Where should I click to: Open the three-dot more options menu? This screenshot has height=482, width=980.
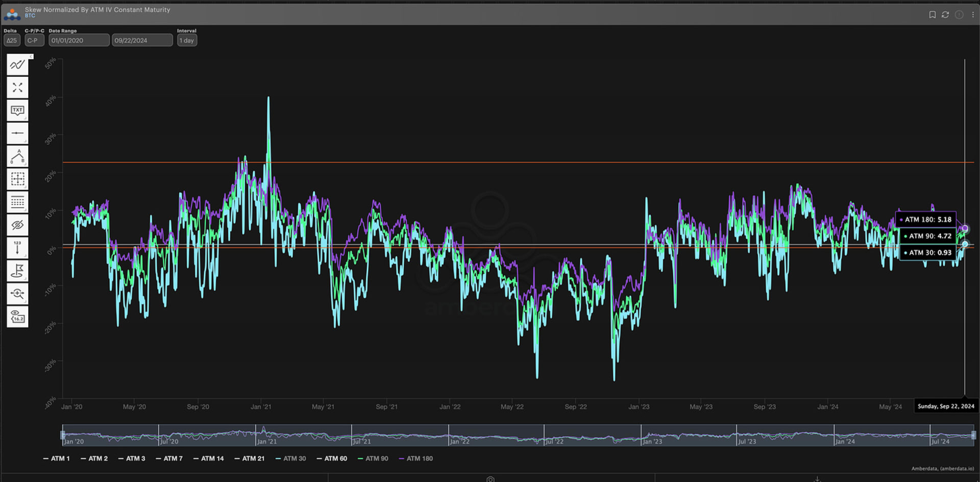(972, 15)
